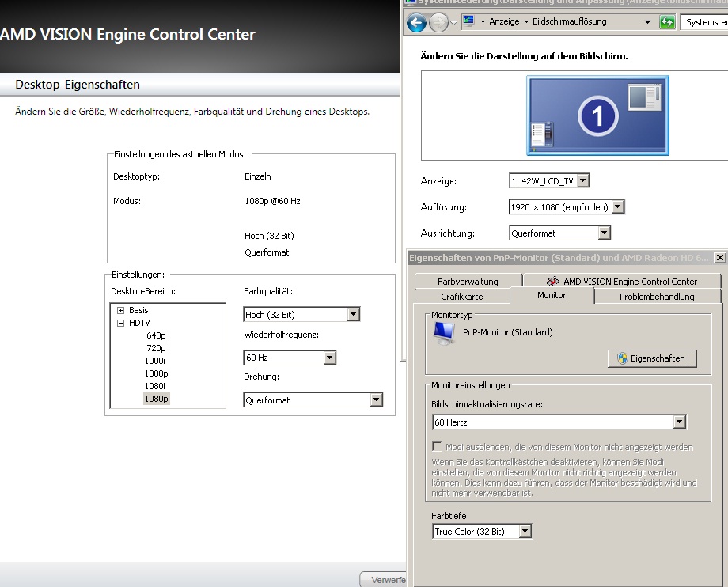The height and width of the screenshot is (587, 728).
Task: Click the Verwerfen button
Action: click(x=383, y=580)
